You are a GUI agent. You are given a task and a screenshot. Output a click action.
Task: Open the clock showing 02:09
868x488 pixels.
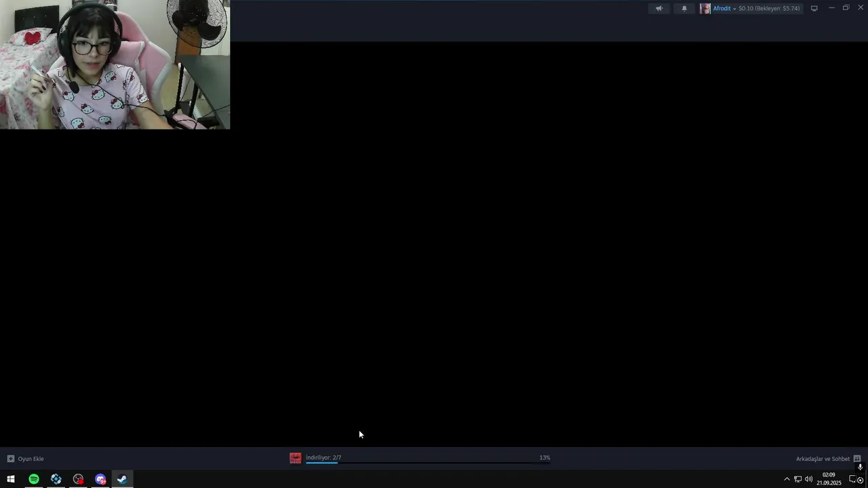pyautogui.click(x=829, y=479)
